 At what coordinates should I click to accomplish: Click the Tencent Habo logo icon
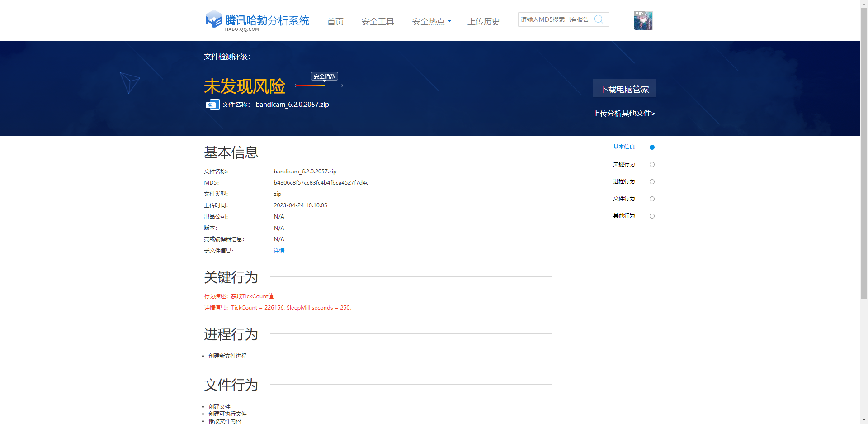(214, 19)
